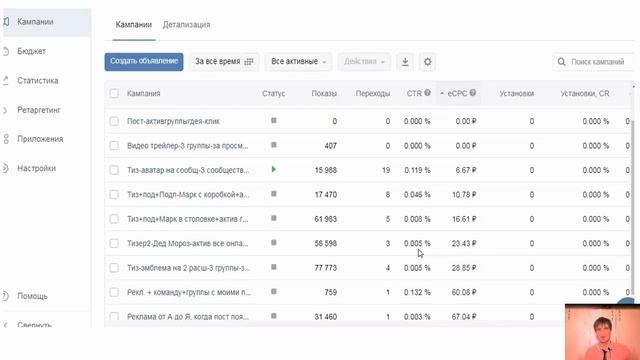This screenshot has height=360, width=640.
Task: Toggle the select-all checkbox in table header
Action: [x=114, y=93]
